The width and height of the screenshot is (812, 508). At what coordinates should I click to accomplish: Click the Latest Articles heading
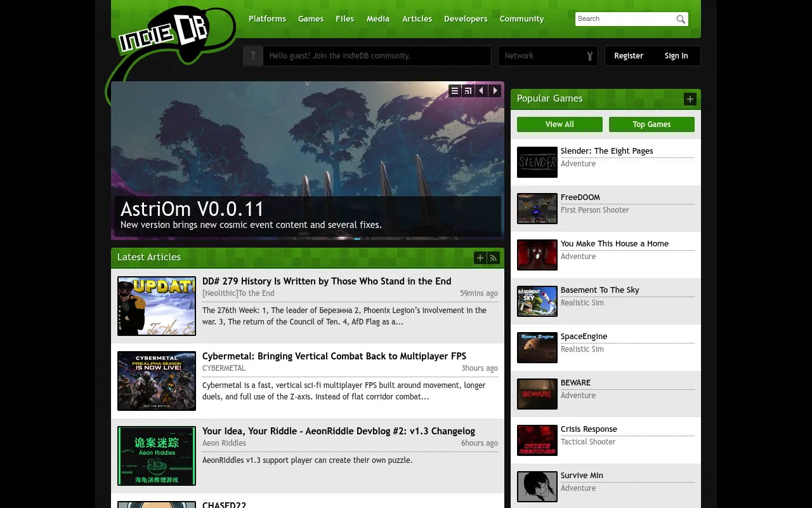149,257
